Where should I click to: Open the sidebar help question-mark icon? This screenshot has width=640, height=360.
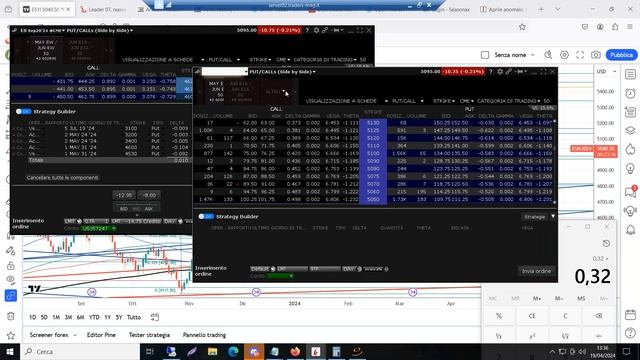coord(630,333)
